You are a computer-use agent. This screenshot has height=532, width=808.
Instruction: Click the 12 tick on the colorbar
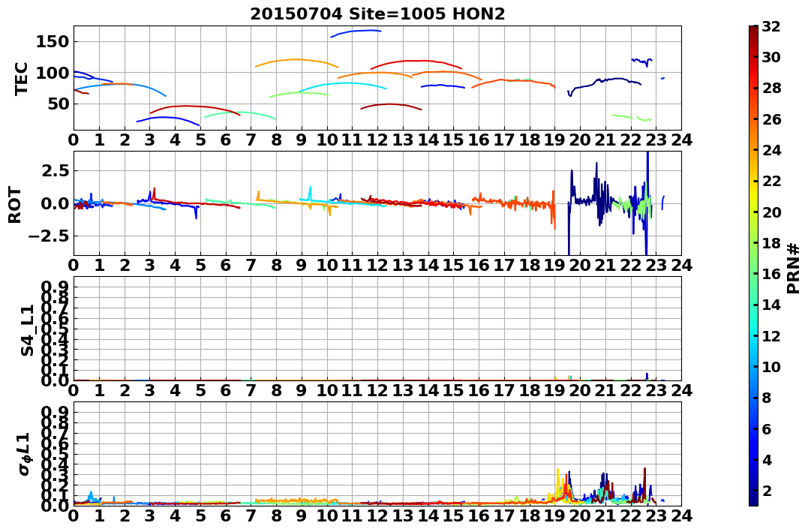point(770,335)
